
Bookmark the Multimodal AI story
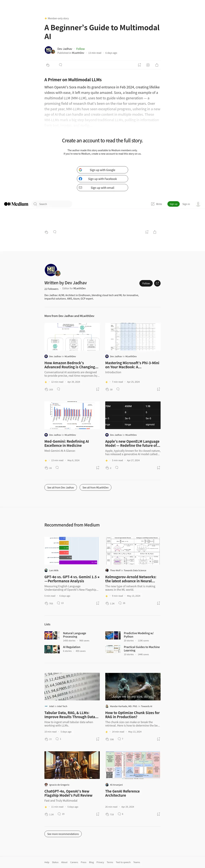point(139,65)
